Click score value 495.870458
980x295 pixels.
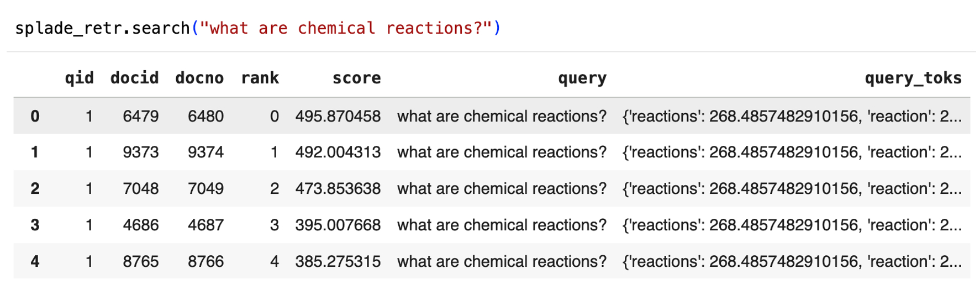coord(338,116)
